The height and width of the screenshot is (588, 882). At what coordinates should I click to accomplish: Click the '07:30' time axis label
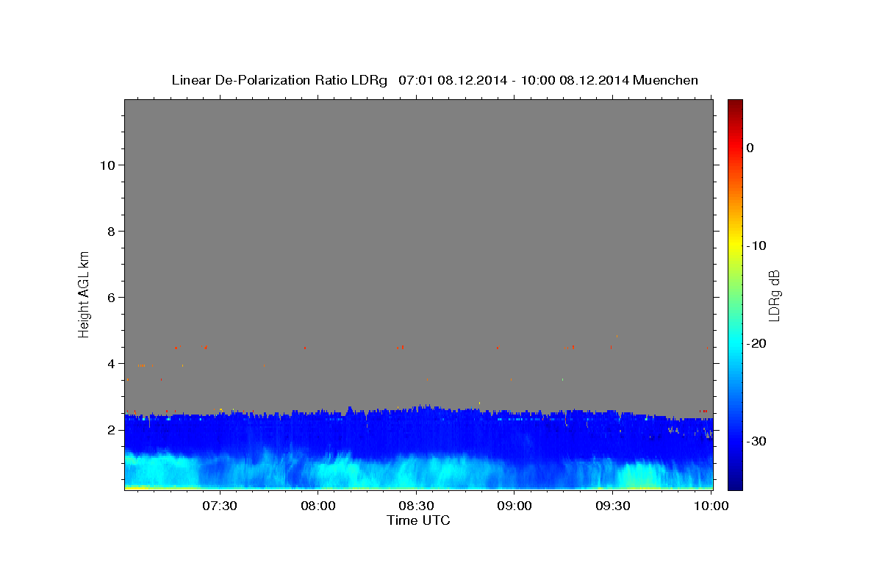[220, 506]
